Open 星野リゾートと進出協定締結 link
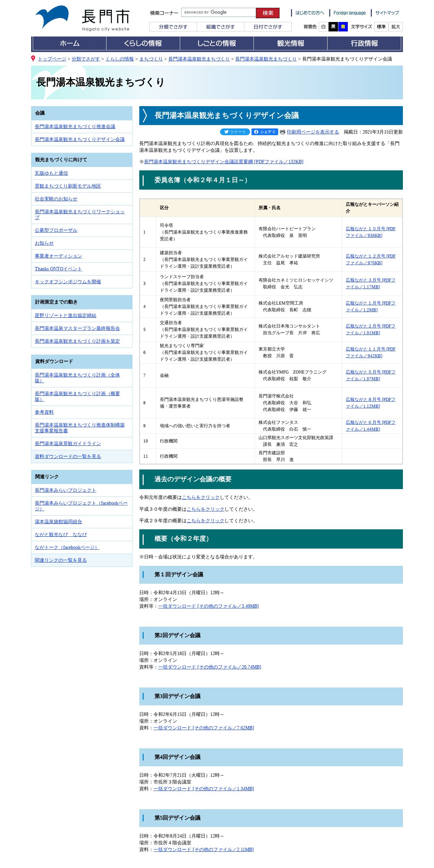 (x=66, y=315)
